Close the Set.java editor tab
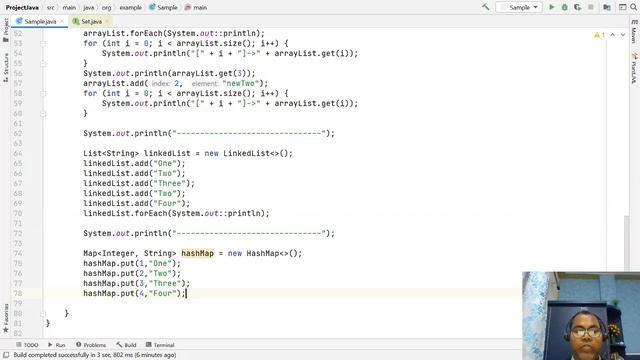640x360 pixels. (x=107, y=21)
